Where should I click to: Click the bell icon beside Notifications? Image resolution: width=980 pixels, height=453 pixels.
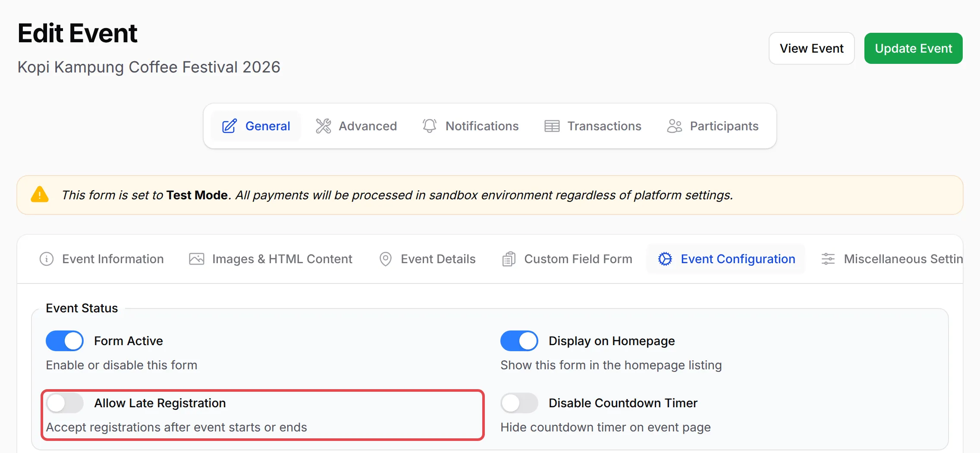pos(430,126)
